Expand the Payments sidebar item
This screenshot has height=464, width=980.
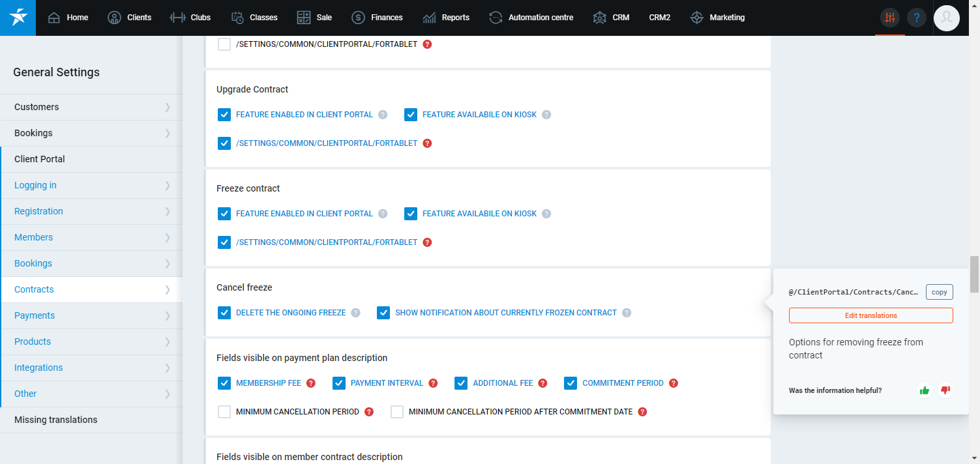tap(91, 315)
